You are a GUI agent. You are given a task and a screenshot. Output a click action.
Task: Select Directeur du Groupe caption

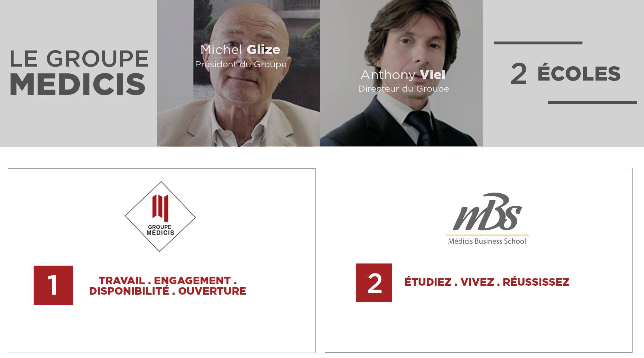[404, 89]
